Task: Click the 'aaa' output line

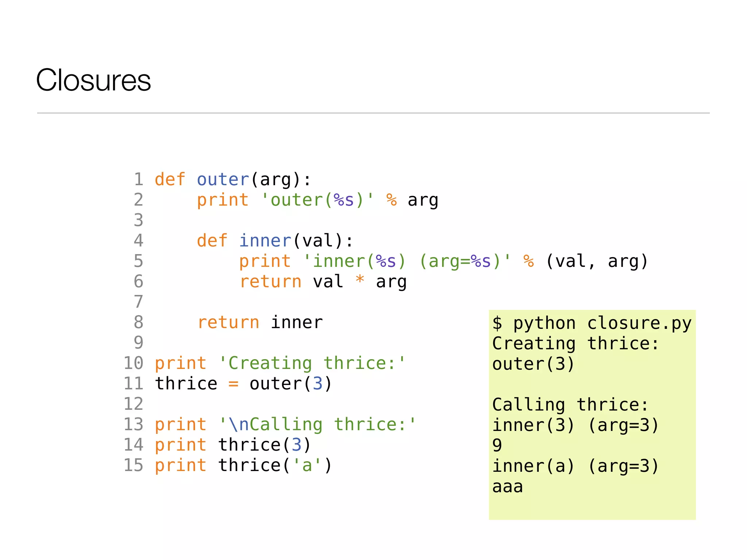Action: coord(508,487)
